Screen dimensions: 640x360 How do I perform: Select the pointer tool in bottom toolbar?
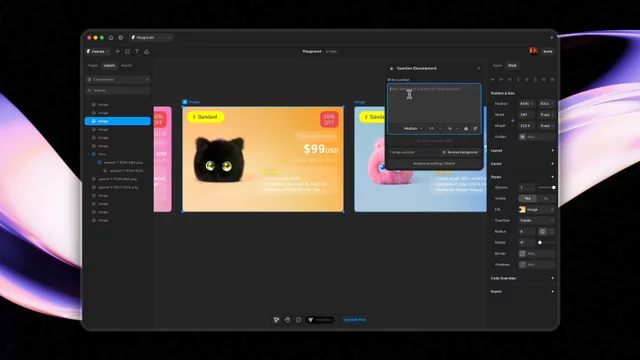click(x=276, y=320)
